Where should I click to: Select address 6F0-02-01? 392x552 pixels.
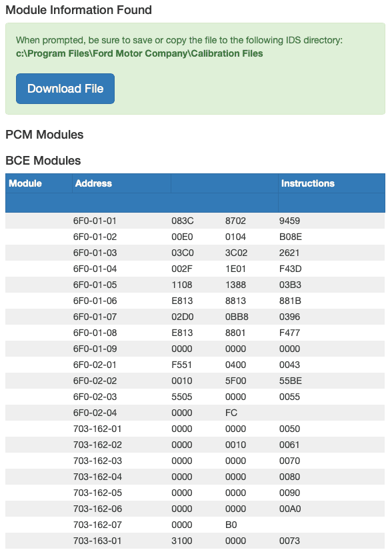(95, 365)
